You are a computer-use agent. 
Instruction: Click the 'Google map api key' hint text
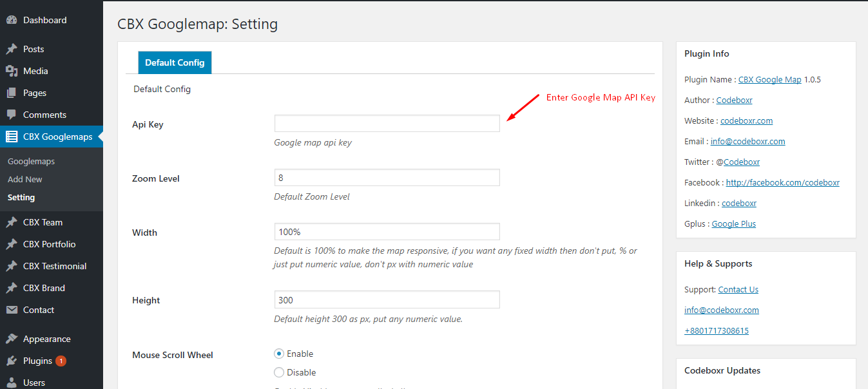[x=313, y=142]
